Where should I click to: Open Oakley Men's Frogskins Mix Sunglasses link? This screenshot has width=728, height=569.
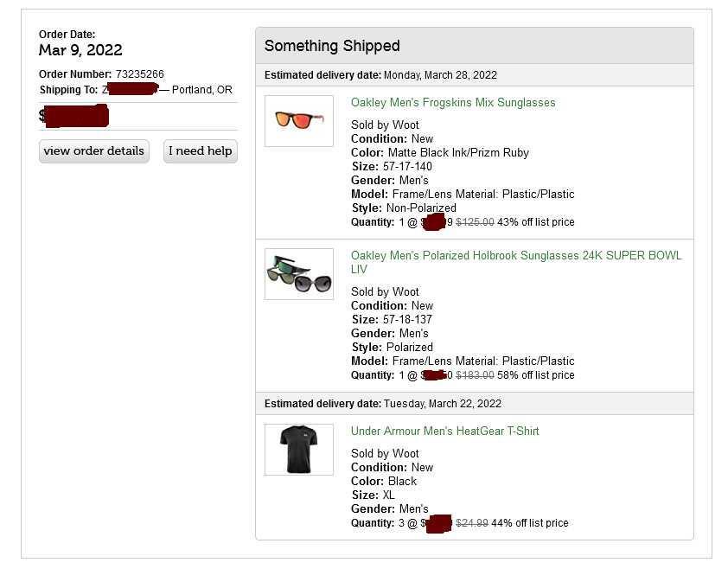click(452, 103)
